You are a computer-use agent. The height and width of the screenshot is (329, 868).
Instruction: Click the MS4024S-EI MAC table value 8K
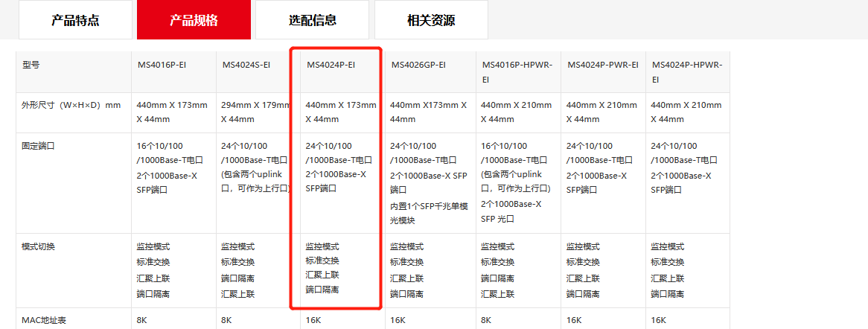tap(228, 320)
